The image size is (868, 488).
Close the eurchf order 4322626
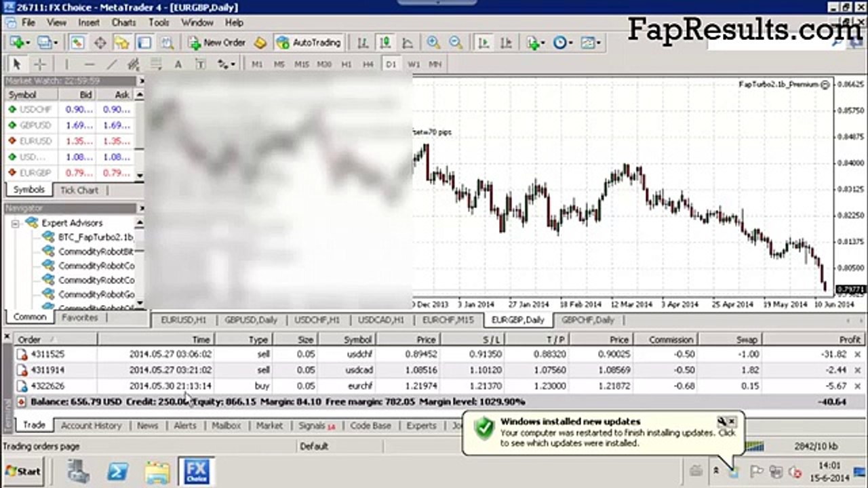pyautogui.click(x=859, y=386)
